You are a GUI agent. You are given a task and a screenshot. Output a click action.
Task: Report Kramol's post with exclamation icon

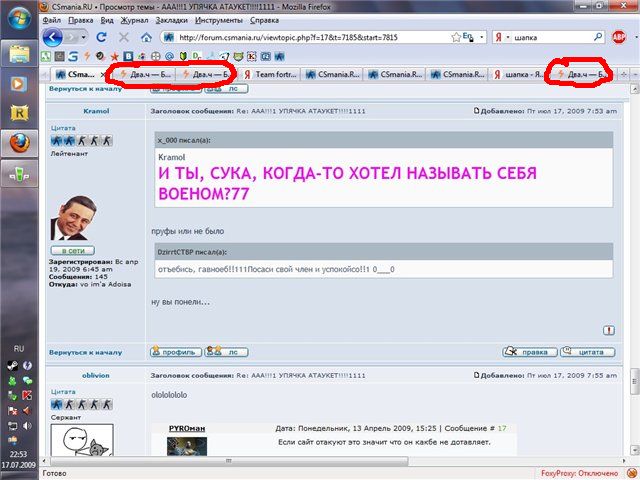pyautogui.click(x=609, y=330)
